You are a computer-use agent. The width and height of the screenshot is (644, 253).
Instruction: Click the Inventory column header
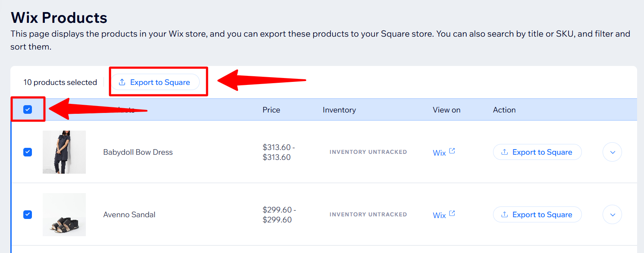pyautogui.click(x=339, y=110)
